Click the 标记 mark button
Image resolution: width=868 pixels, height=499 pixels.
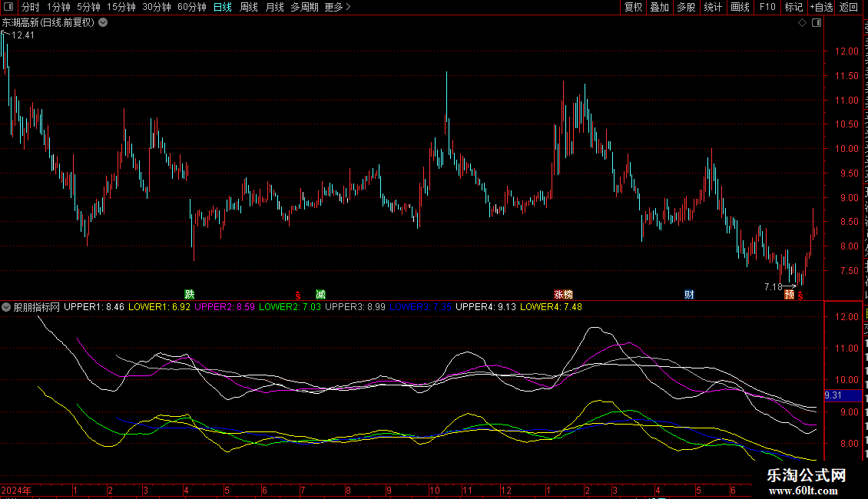[x=793, y=7]
